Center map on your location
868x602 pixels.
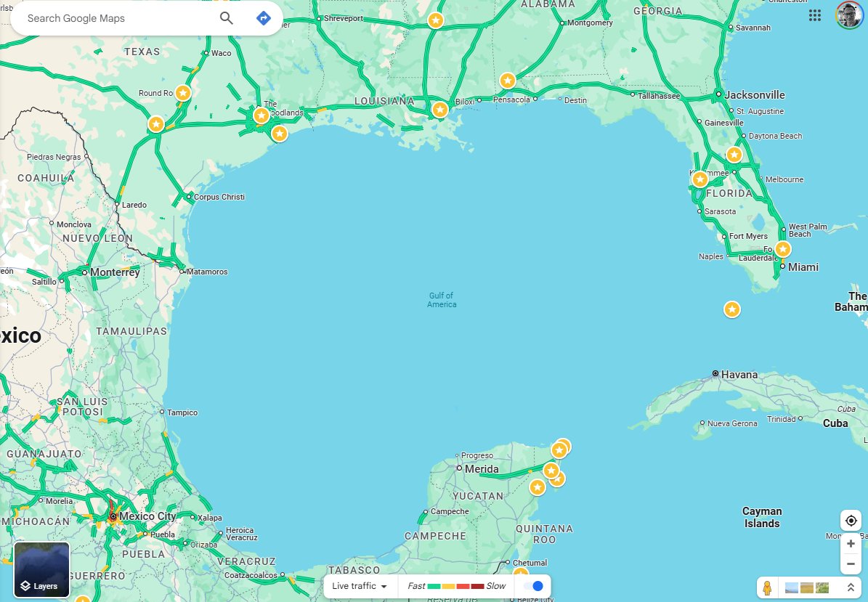[851, 521]
